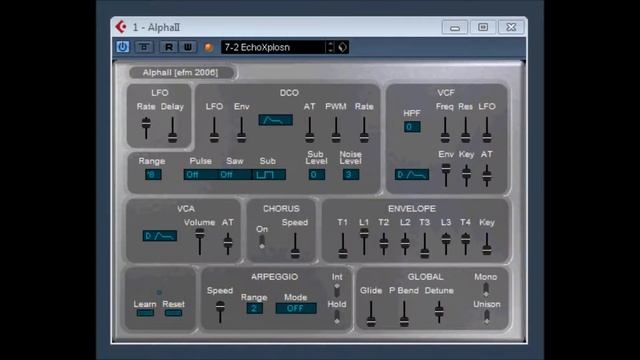Change the Sub Level value box
Screen dimensions: 640x360
(316, 175)
